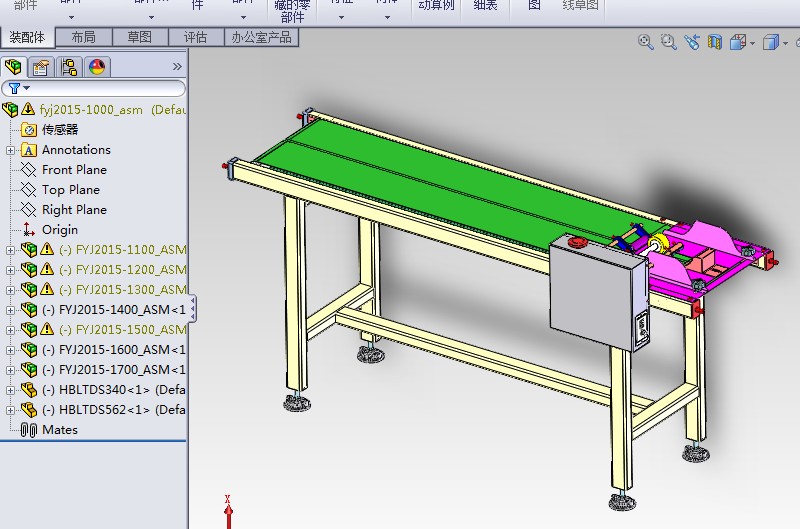Select the Top Plane
The height and width of the screenshot is (529, 800).
pyautogui.click(x=70, y=190)
